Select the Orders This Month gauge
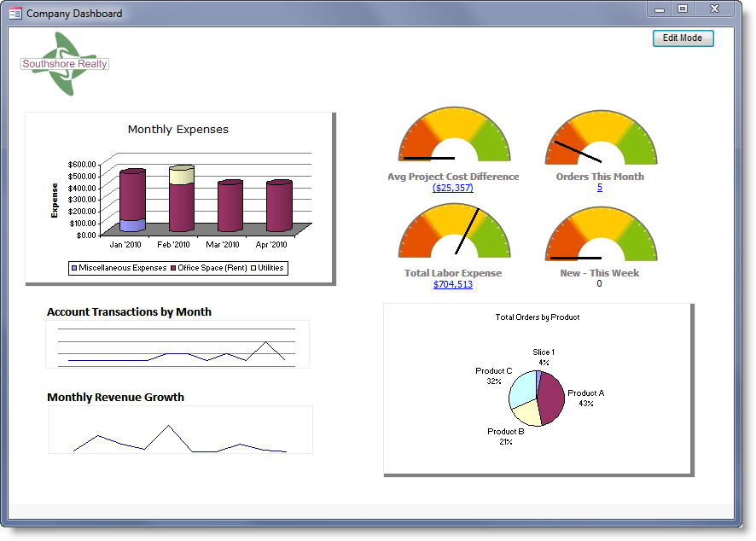756x541 pixels. pyautogui.click(x=599, y=137)
